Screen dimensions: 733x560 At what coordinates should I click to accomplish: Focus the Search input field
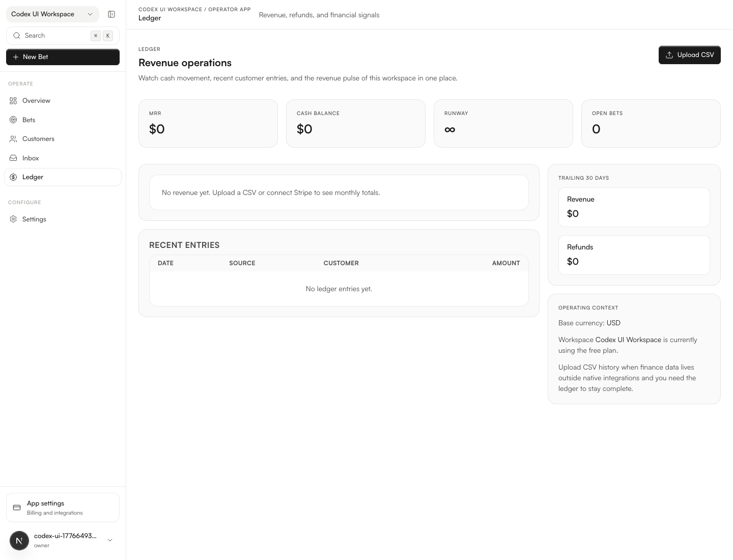pyautogui.click(x=56, y=36)
